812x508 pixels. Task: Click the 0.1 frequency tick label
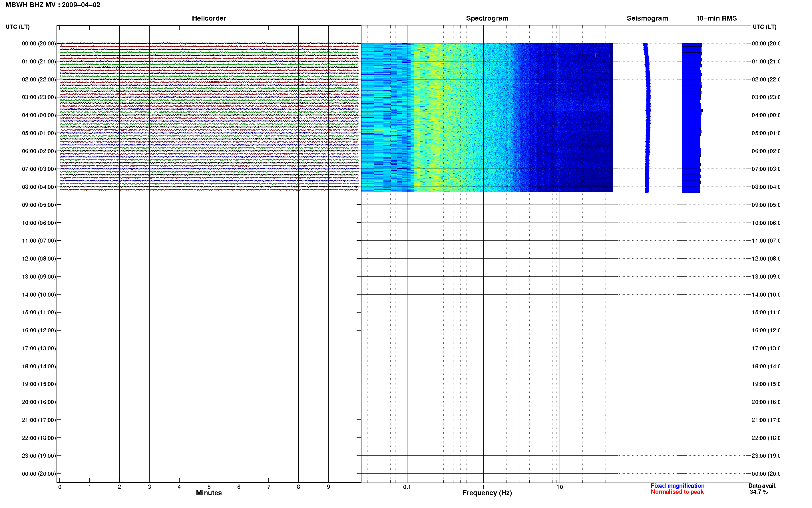(x=407, y=487)
